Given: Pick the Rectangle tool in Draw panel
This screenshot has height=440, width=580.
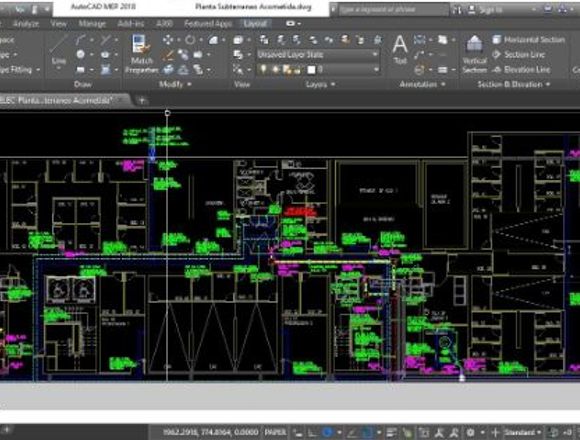Looking at the screenshot, I should click(x=81, y=70).
